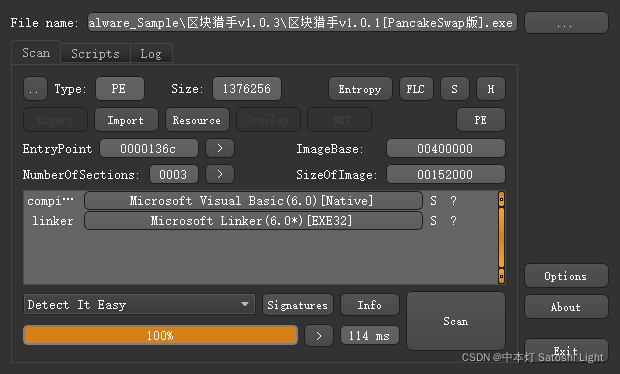The height and width of the screenshot is (374, 620).
Task: Click the arrow next to EntryPoint
Action: pyautogui.click(x=220, y=149)
